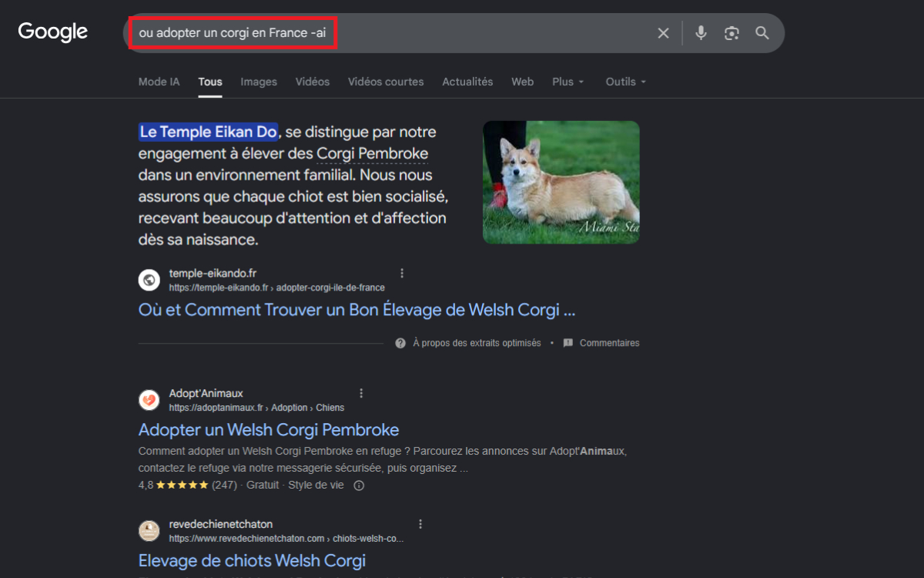Open 'Adopter un Welsh Corgi Pembroke' result
924x578 pixels.
point(269,429)
